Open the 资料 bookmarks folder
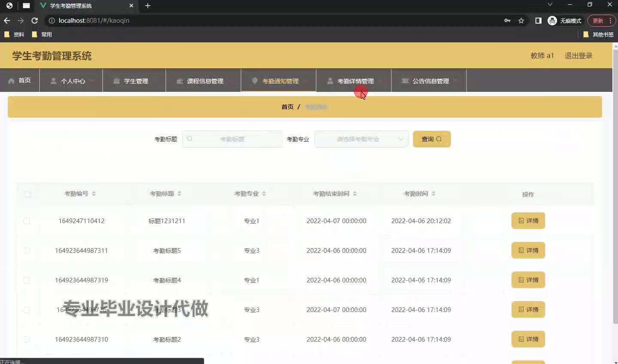 point(14,34)
